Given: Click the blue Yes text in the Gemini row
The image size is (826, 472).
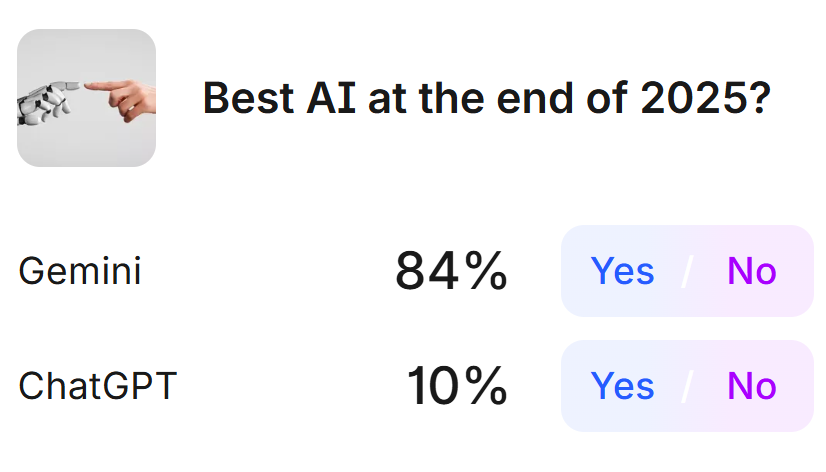Looking at the screenshot, I should (x=622, y=271).
